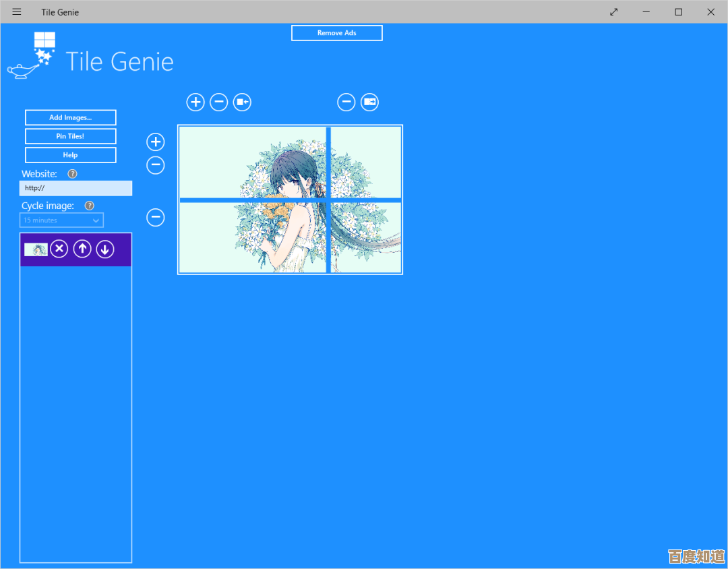The height and width of the screenshot is (569, 728).
Task: Select the image thumbnail in the list
Action: (x=36, y=249)
